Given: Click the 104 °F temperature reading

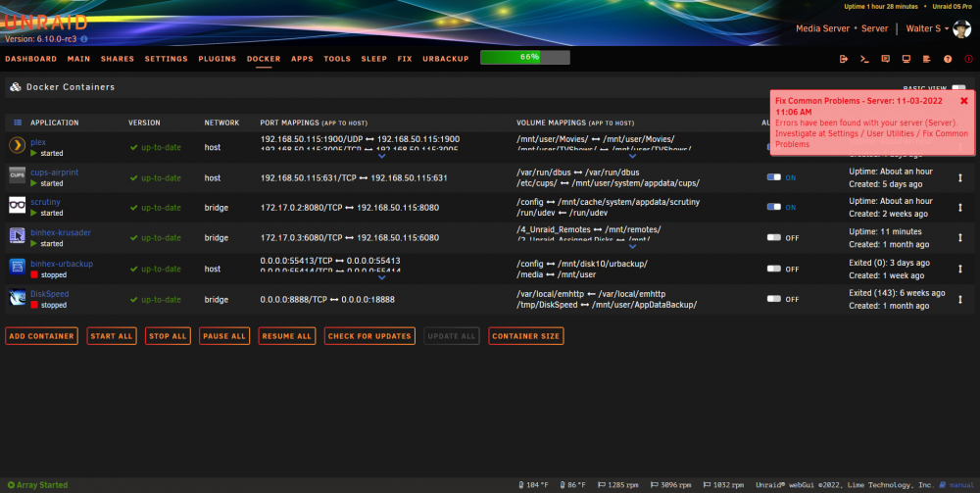Looking at the screenshot, I should point(533,485).
